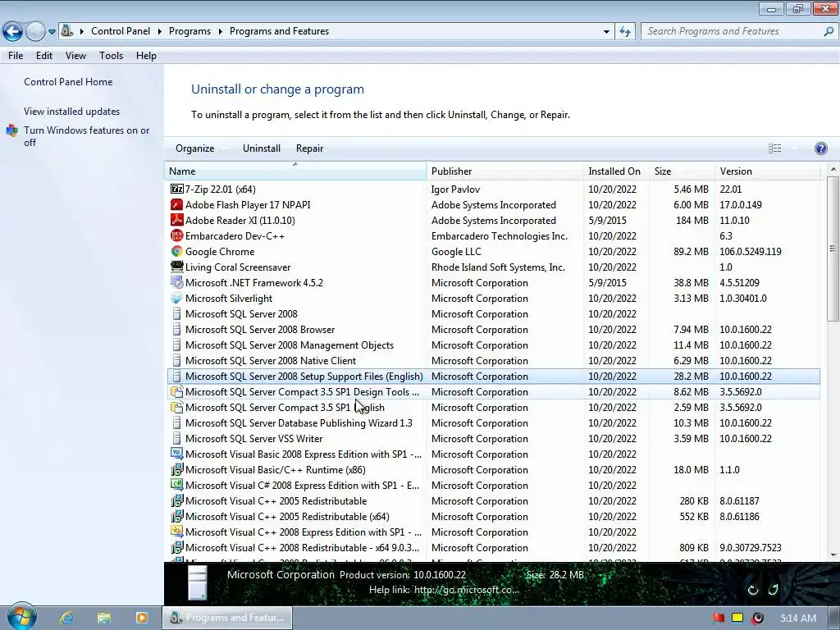Screen dimensions: 840x630
Task: Click SQL Server Compact Design Tools icon
Action: click(x=177, y=391)
